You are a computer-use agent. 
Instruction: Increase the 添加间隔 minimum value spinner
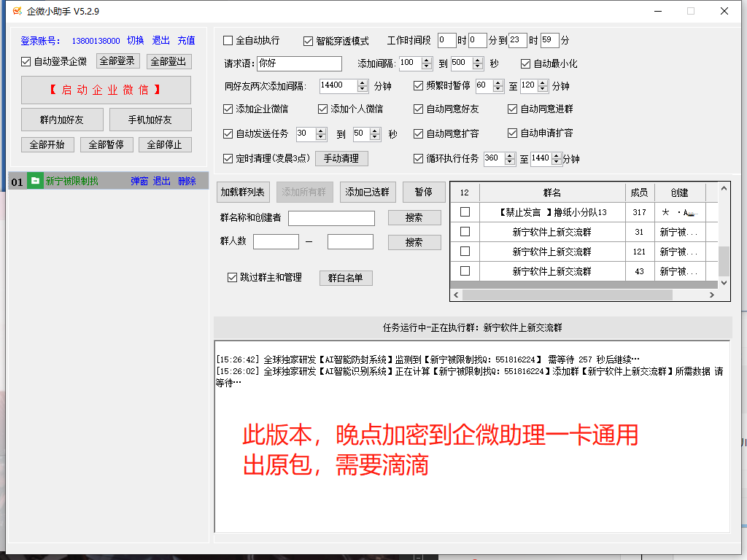pos(427,61)
